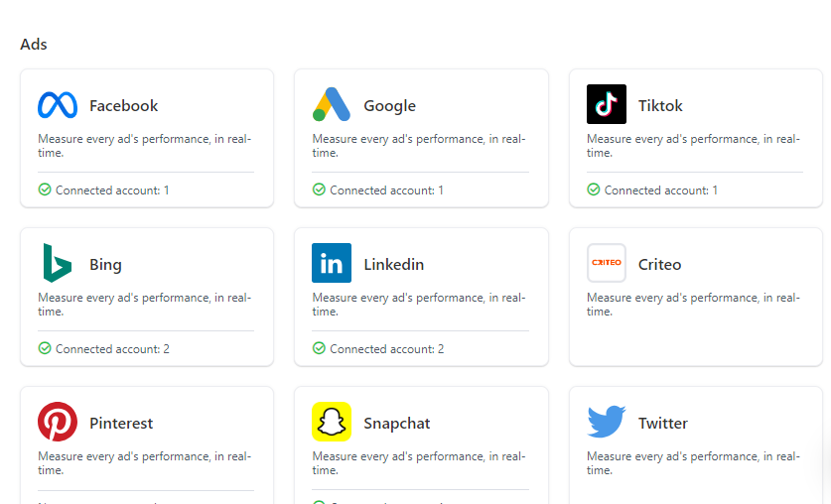Click the TikTok logo icon
Viewport: 831px width, 504px height.
coord(607,105)
